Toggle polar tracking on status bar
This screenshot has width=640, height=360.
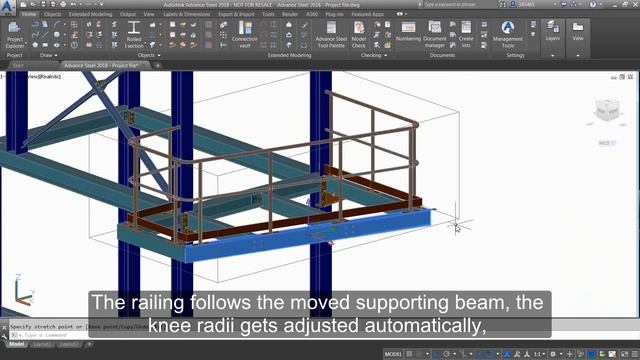[447, 354]
